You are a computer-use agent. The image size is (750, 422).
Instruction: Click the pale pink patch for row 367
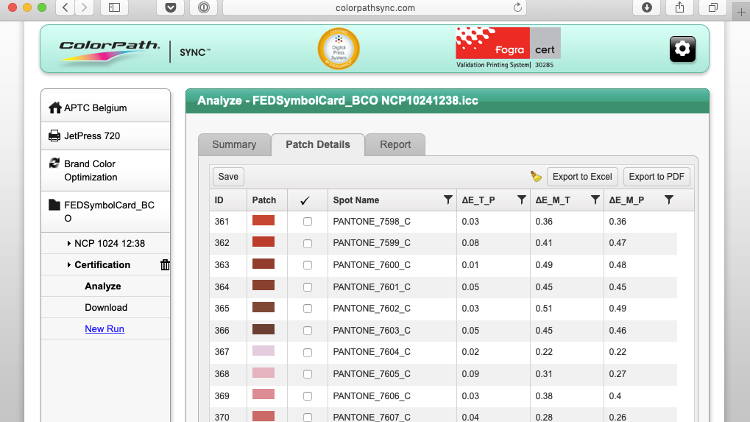[x=264, y=351]
